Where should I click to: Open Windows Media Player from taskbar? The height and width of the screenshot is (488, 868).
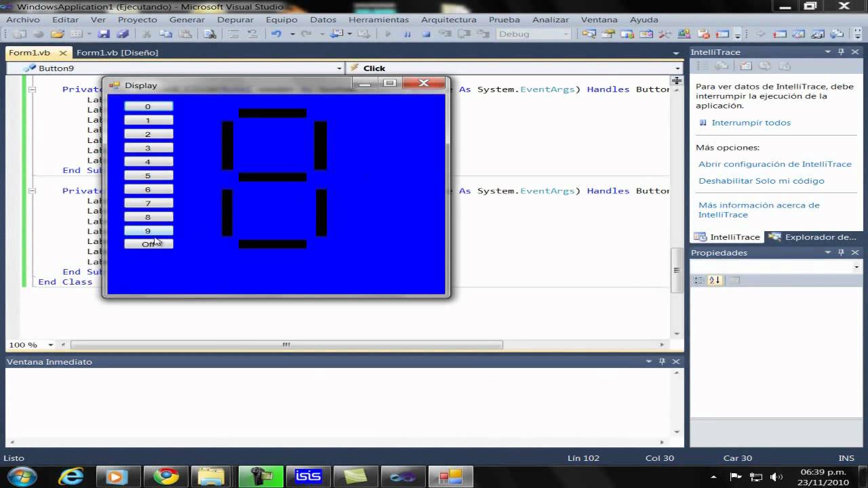(119, 476)
